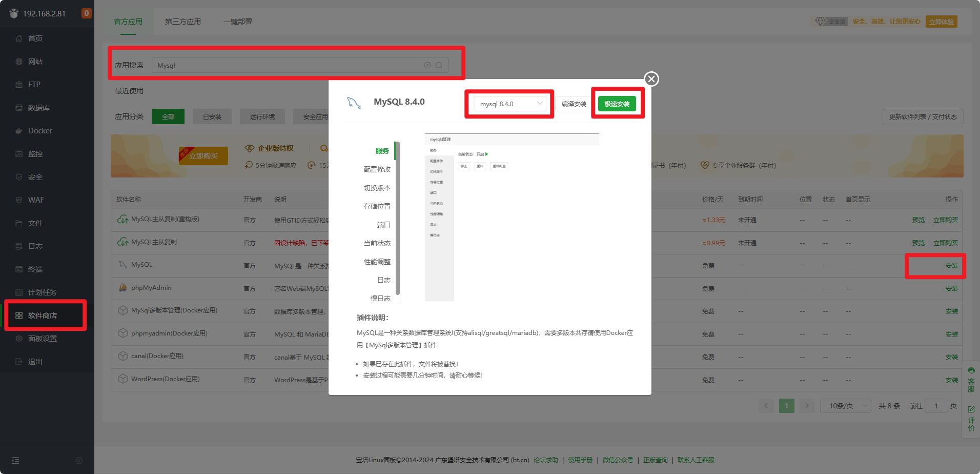This screenshot has height=474, width=980.
Task: Click the 联系人工客服 footer link
Action: click(x=696, y=460)
